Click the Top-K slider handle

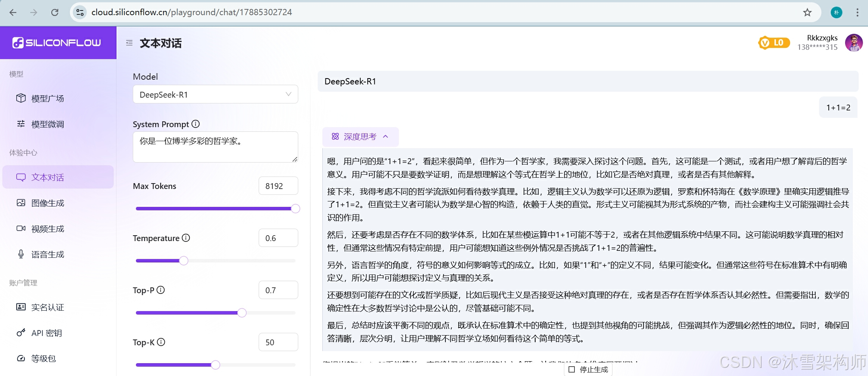click(x=216, y=365)
